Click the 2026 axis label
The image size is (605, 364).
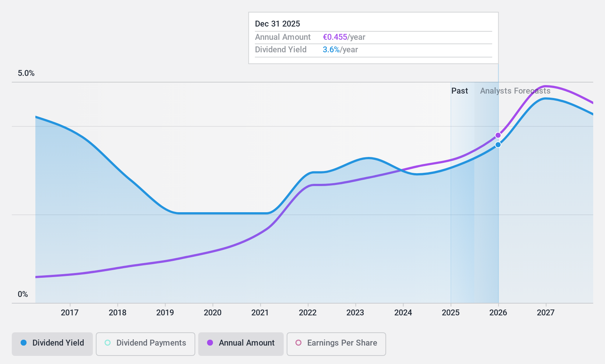(498, 313)
